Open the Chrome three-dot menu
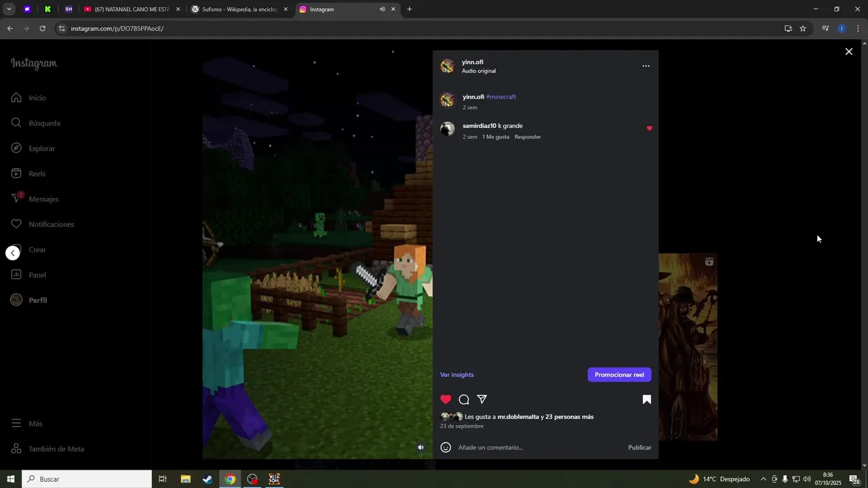Screen dimensions: 868x488 [x=858, y=28]
